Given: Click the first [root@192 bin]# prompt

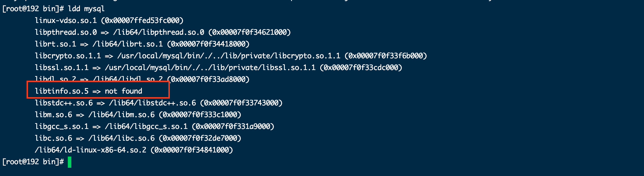Looking at the screenshot, I should [x=33, y=9].
